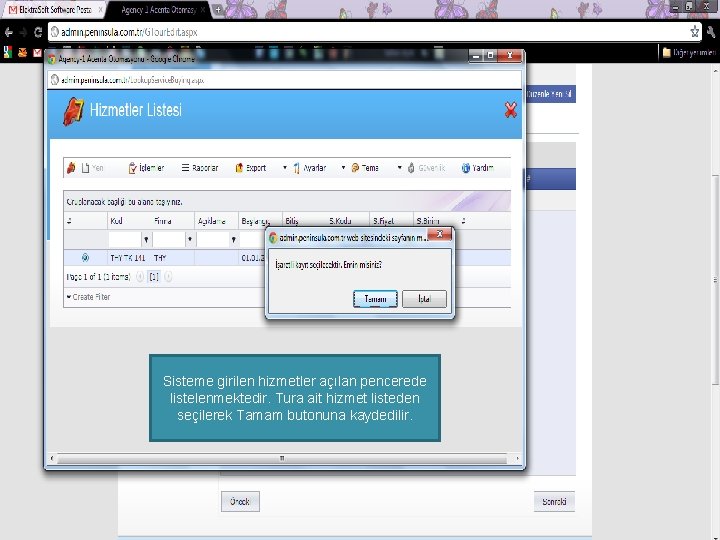
Task: Open the Yardım help menu
Action: click(x=478, y=168)
